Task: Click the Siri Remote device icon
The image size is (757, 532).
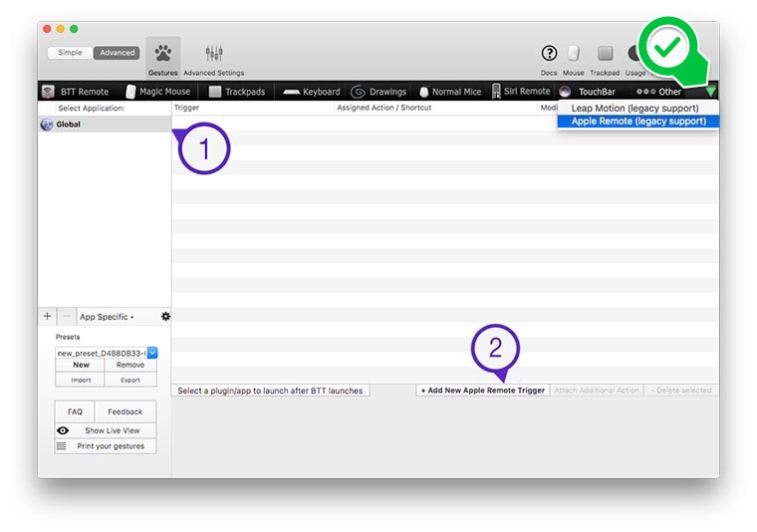Action: point(496,91)
